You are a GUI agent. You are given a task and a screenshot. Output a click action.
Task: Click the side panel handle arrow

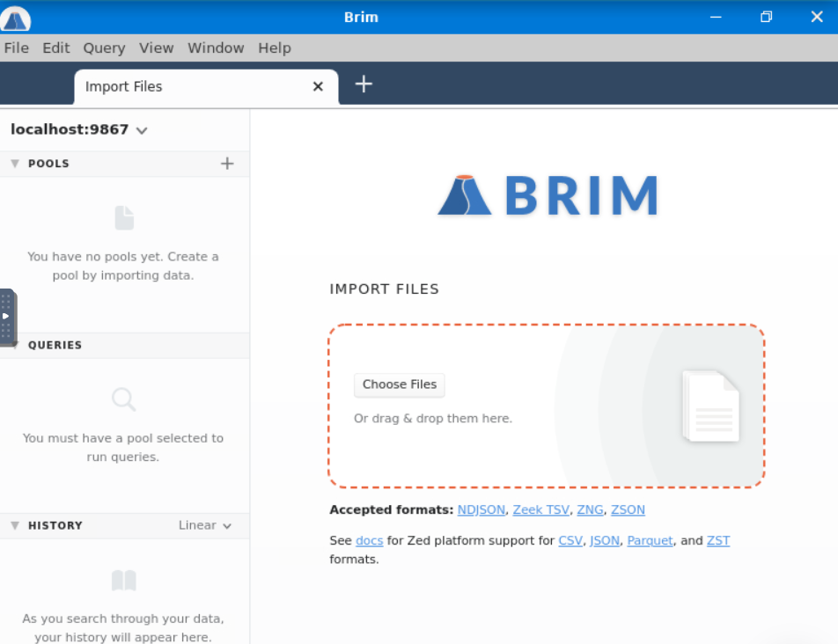point(7,318)
